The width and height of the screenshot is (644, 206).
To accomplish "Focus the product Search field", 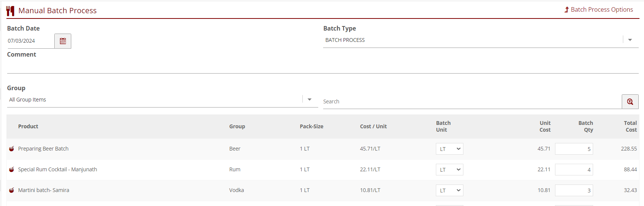I will click(471, 101).
